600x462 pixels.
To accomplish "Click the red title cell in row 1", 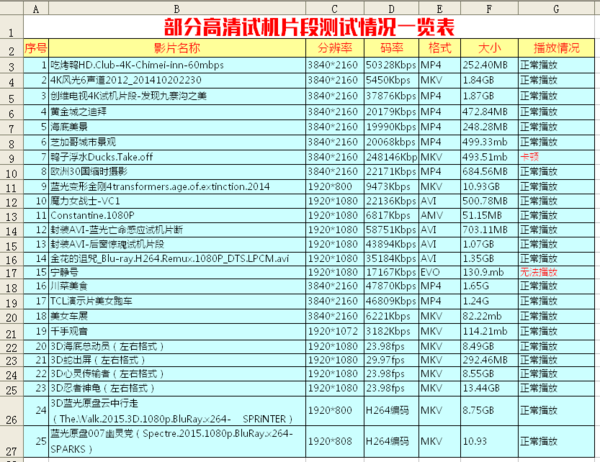I will [309, 27].
